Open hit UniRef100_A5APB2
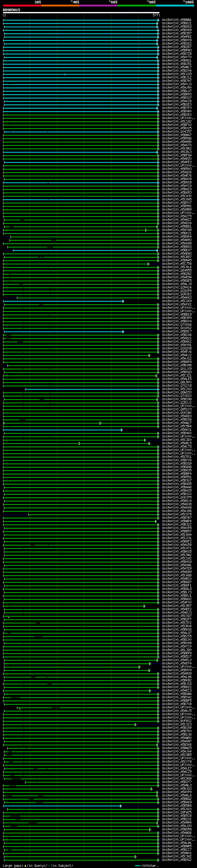 click(x=176, y=37)
